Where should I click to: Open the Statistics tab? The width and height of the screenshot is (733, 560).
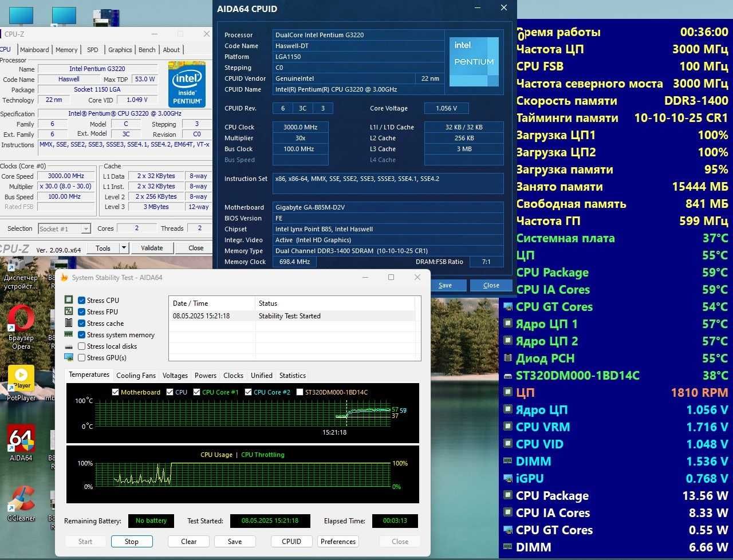(292, 376)
